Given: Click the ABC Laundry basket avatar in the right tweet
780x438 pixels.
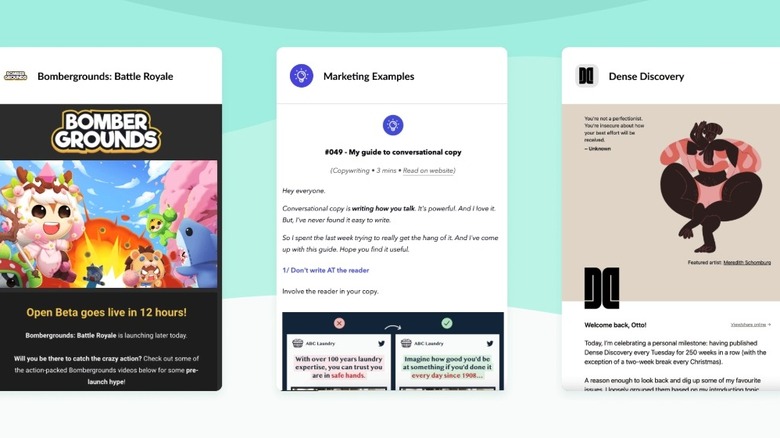Looking at the screenshot, I should coord(406,343).
